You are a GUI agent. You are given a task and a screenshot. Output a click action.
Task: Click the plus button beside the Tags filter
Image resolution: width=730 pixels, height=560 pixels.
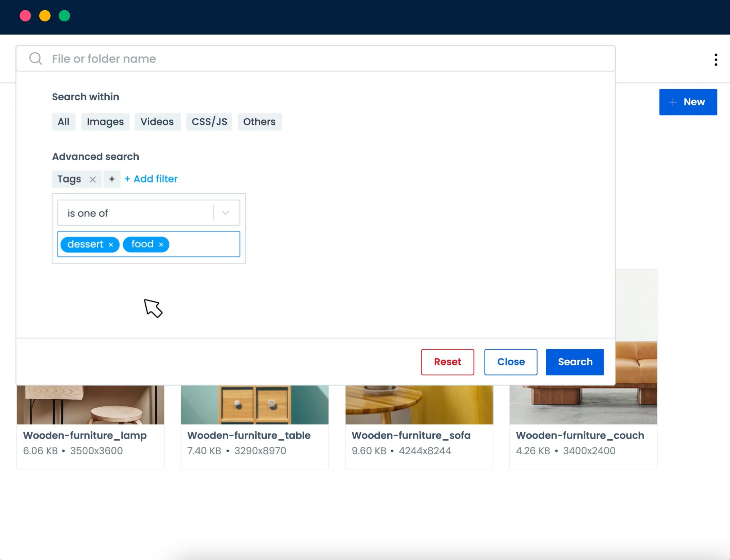[112, 179]
